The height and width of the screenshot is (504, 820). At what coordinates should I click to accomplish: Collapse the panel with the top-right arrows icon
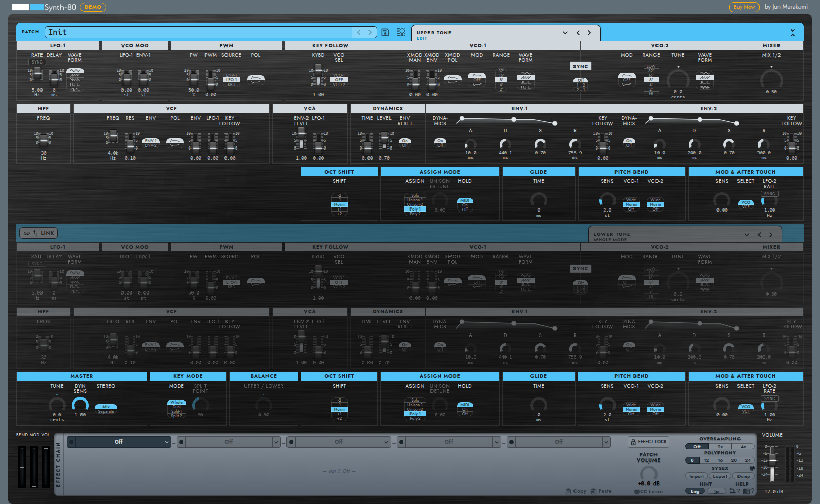pyautogui.click(x=793, y=32)
